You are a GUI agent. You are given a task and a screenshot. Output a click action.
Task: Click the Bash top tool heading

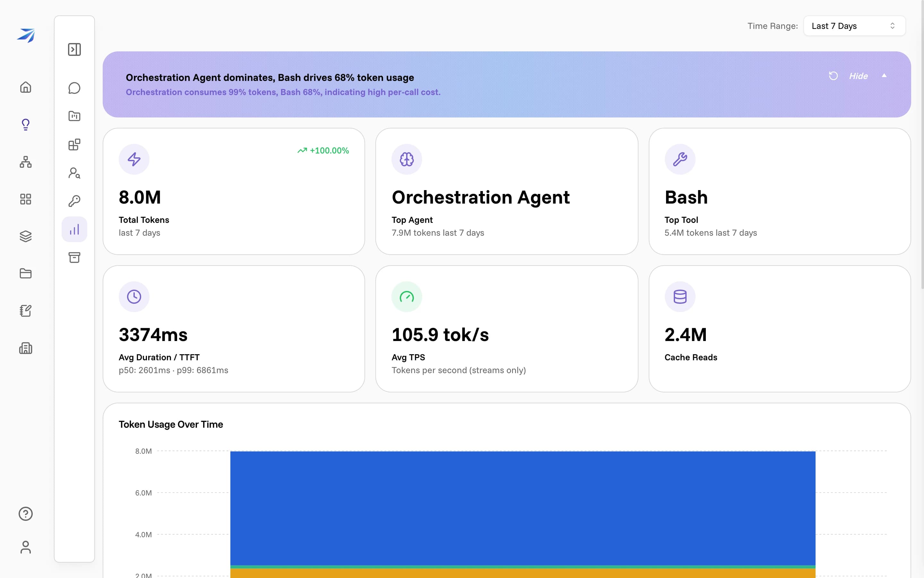coord(686,197)
